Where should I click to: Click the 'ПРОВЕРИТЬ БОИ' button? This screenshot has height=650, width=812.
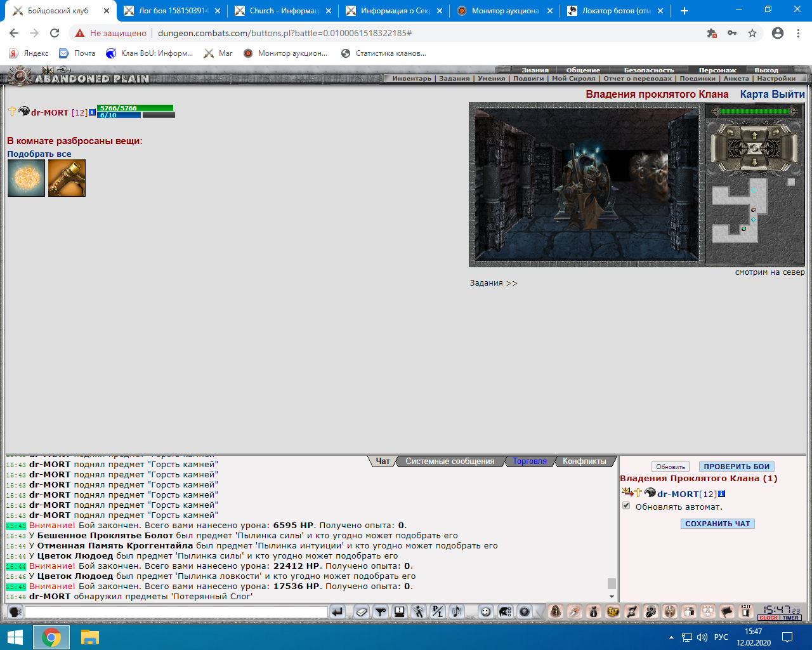[737, 467]
